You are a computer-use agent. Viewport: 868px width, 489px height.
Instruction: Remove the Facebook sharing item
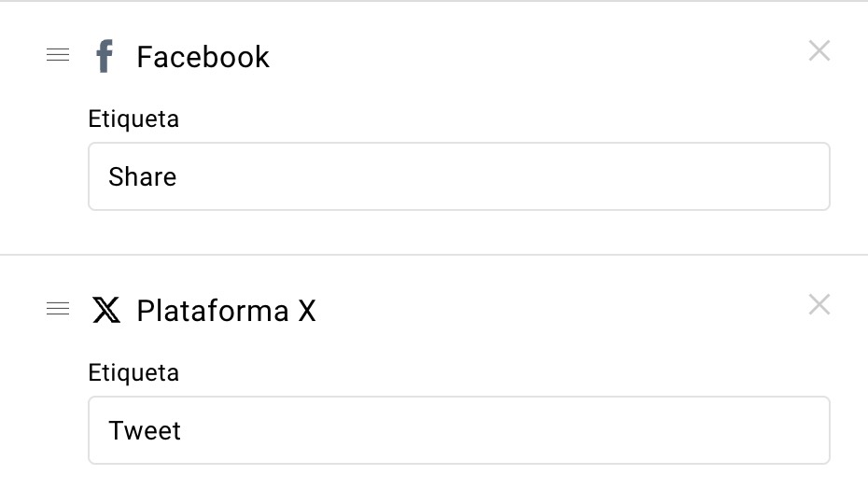(819, 51)
